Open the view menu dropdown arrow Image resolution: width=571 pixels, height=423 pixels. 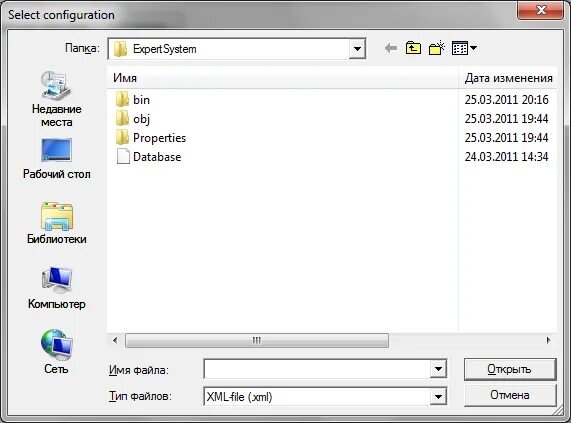(473, 48)
